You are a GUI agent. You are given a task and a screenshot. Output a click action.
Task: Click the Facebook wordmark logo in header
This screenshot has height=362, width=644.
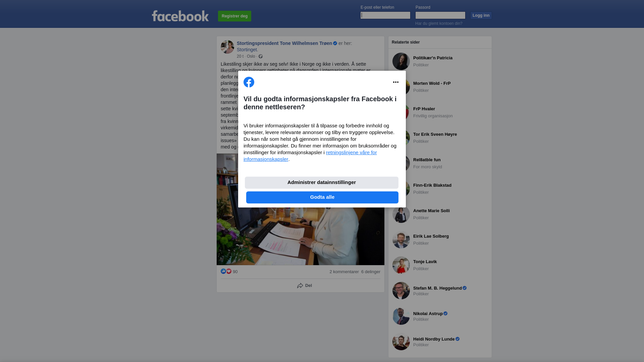(180, 16)
